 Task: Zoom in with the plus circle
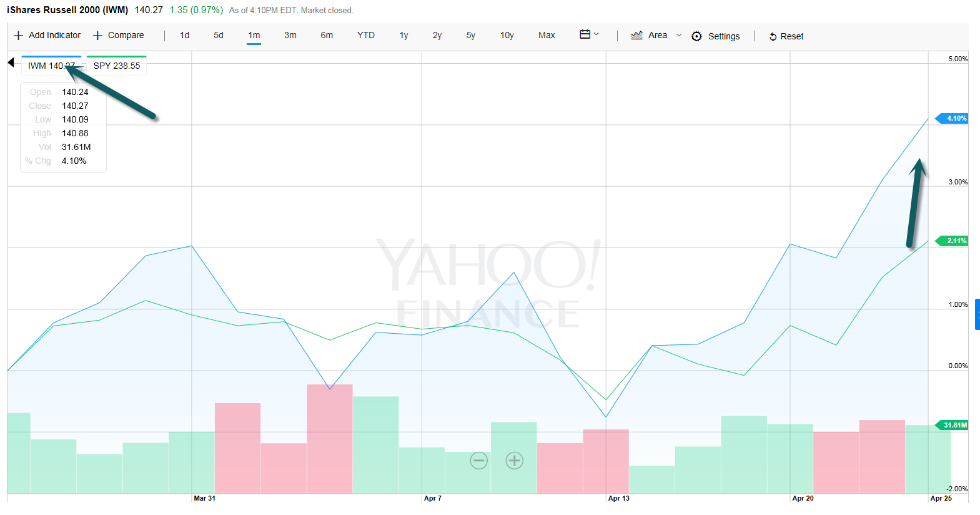tap(514, 461)
